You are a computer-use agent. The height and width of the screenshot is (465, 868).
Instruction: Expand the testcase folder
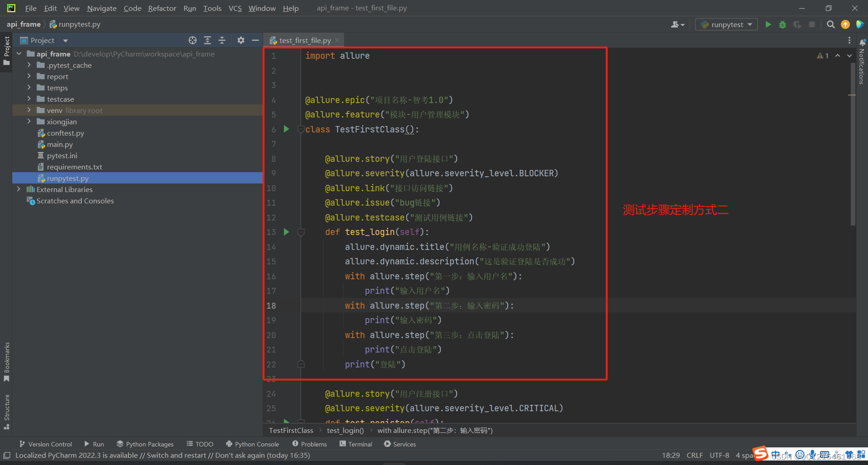[x=29, y=99]
